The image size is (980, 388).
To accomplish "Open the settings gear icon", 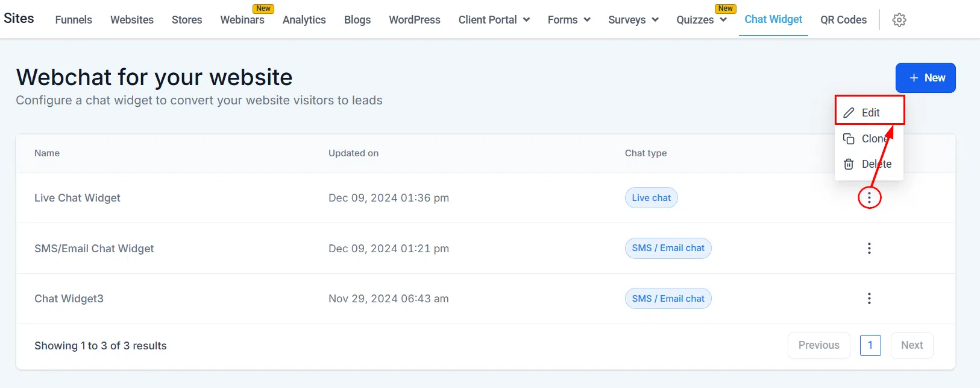I will tap(899, 20).
